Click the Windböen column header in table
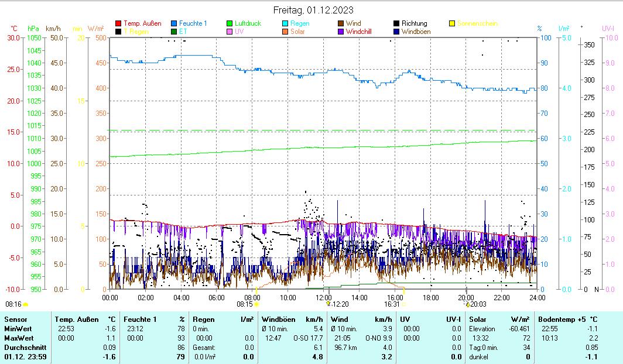The width and height of the screenshot is (623, 364). (x=278, y=320)
